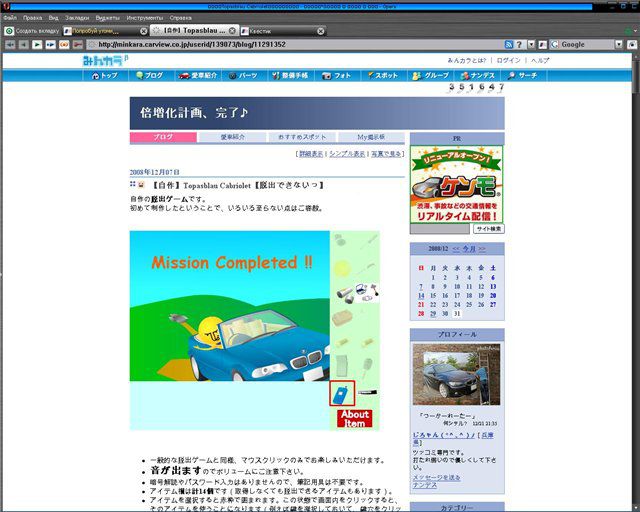Go to ナンデス in site navigation
This screenshot has width=640, height=512.
[478, 76]
